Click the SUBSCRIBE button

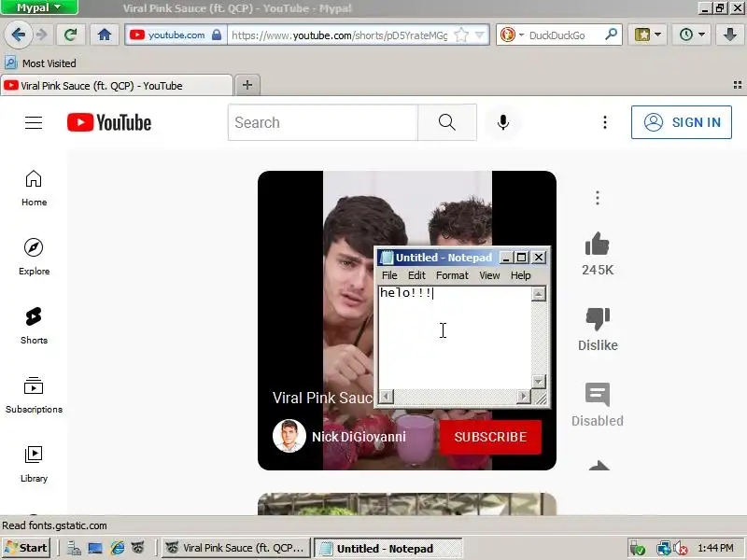tap(490, 437)
